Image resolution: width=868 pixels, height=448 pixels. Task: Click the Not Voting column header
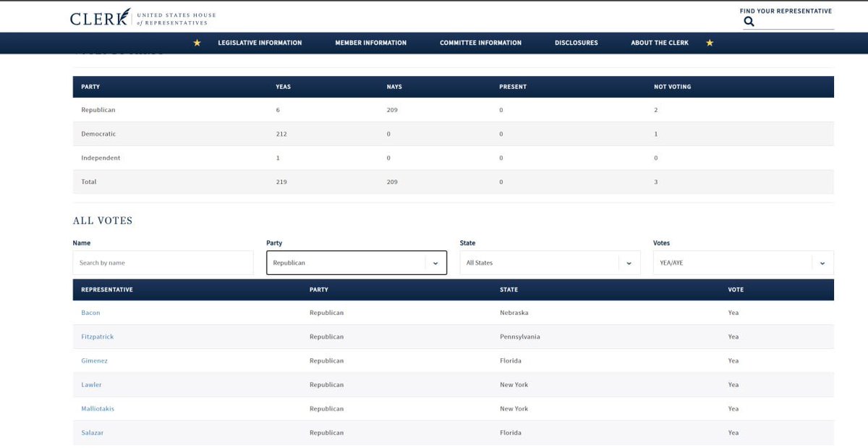click(x=672, y=87)
